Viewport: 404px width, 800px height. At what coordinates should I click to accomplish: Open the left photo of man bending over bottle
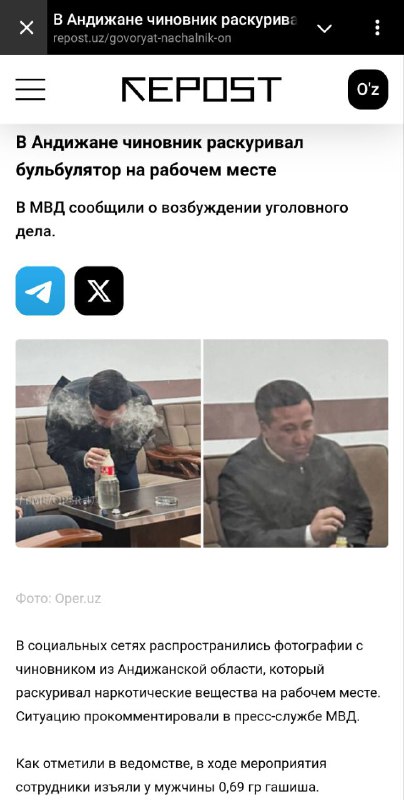[108, 443]
